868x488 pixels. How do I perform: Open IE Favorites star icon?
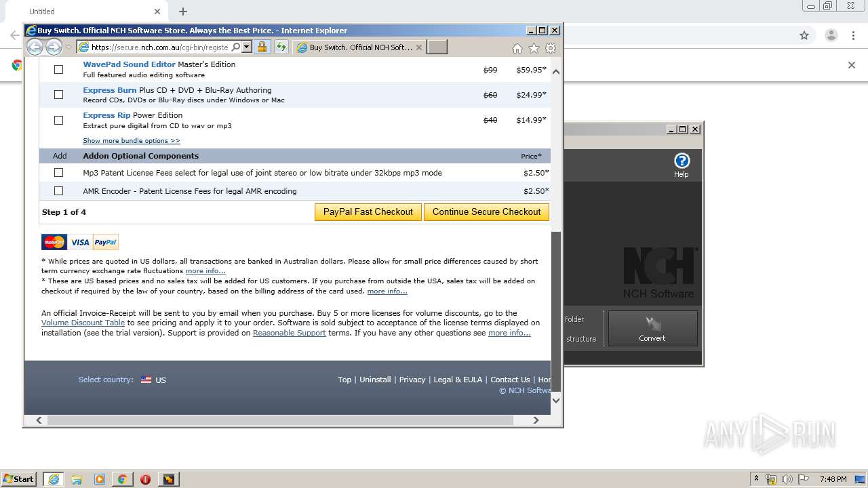coord(534,48)
